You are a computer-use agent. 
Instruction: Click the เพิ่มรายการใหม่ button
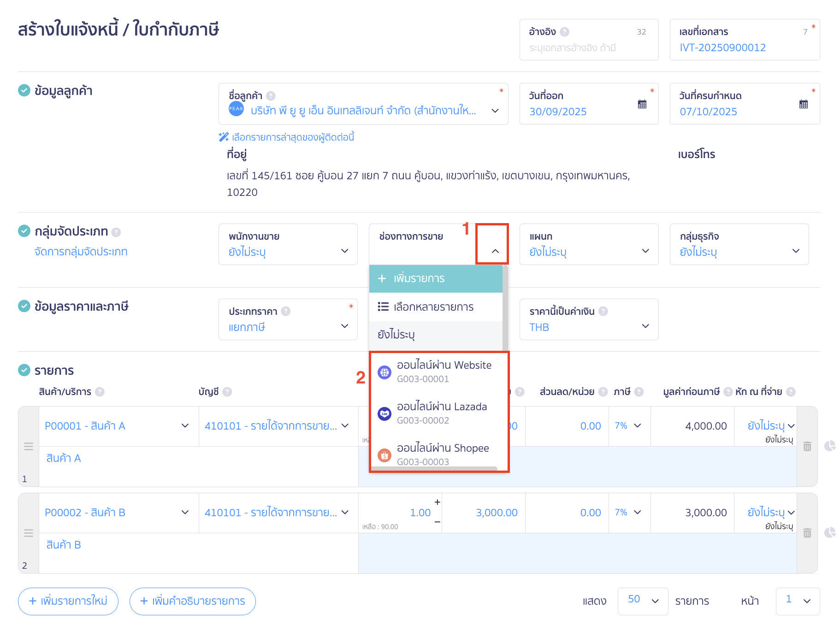point(68,601)
